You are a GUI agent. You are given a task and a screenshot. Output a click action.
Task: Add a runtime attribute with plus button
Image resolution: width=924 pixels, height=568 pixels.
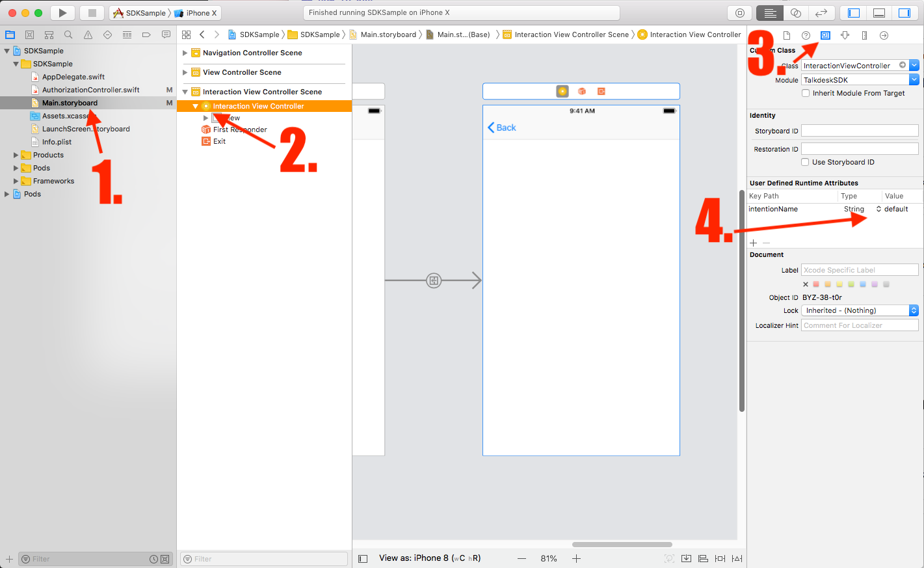[x=754, y=243]
